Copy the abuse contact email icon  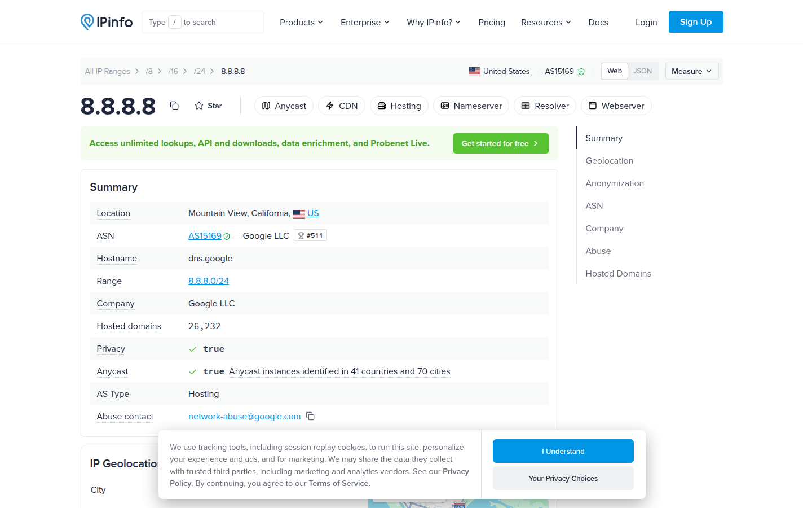point(310,416)
